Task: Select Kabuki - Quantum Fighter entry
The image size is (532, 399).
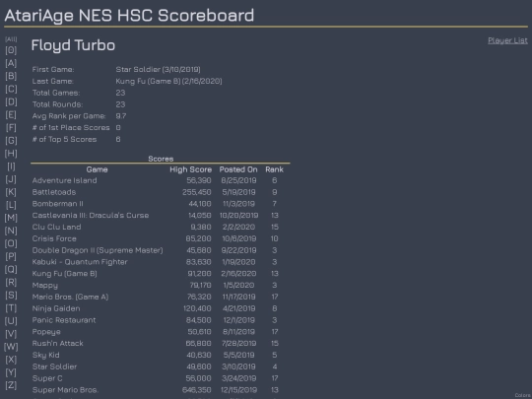Action: coord(80,262)
